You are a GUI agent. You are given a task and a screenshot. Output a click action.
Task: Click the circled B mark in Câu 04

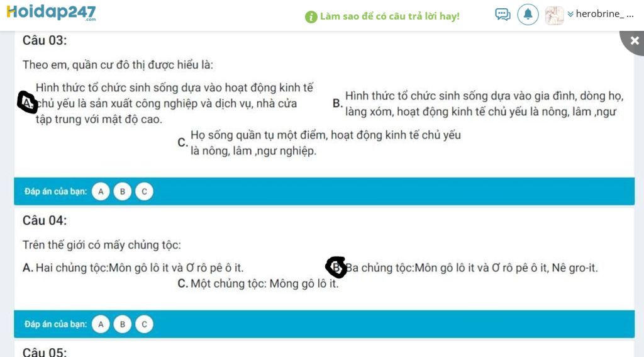(x=336, y=268)
